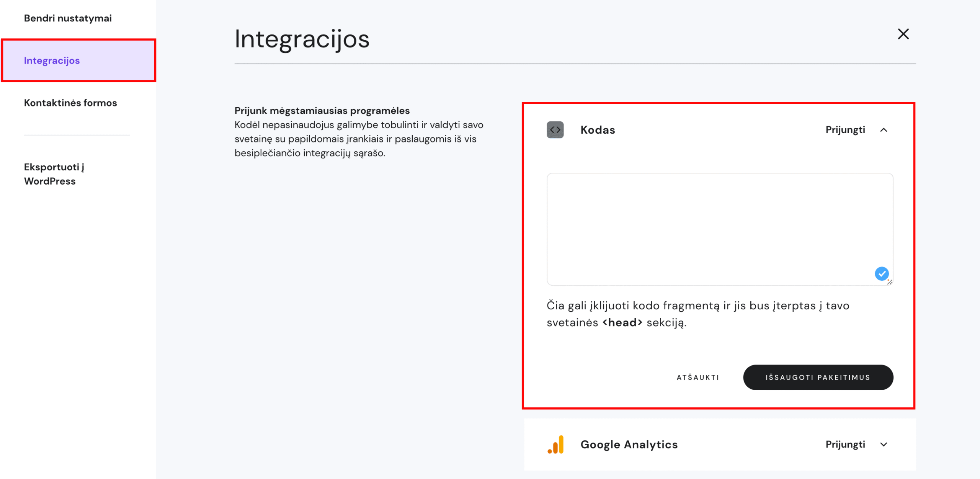
Task: Click the Kodas section header
Action: click(x=598, y=130)
